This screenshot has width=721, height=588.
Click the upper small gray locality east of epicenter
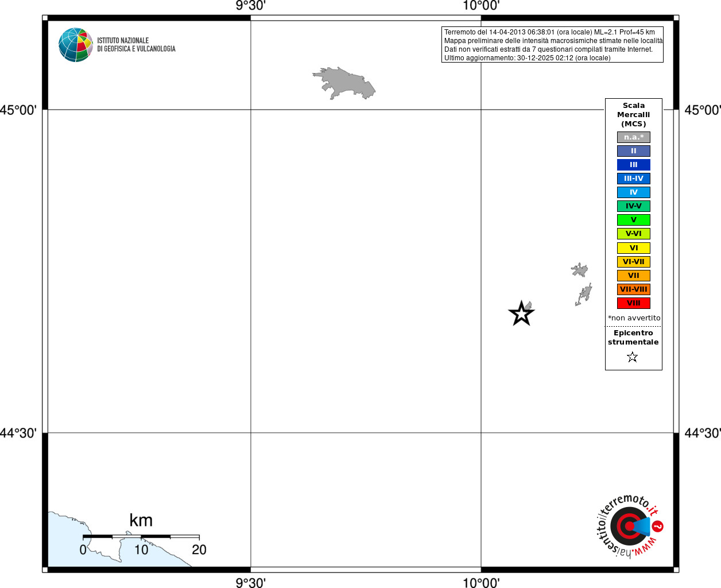pos(580,270)
